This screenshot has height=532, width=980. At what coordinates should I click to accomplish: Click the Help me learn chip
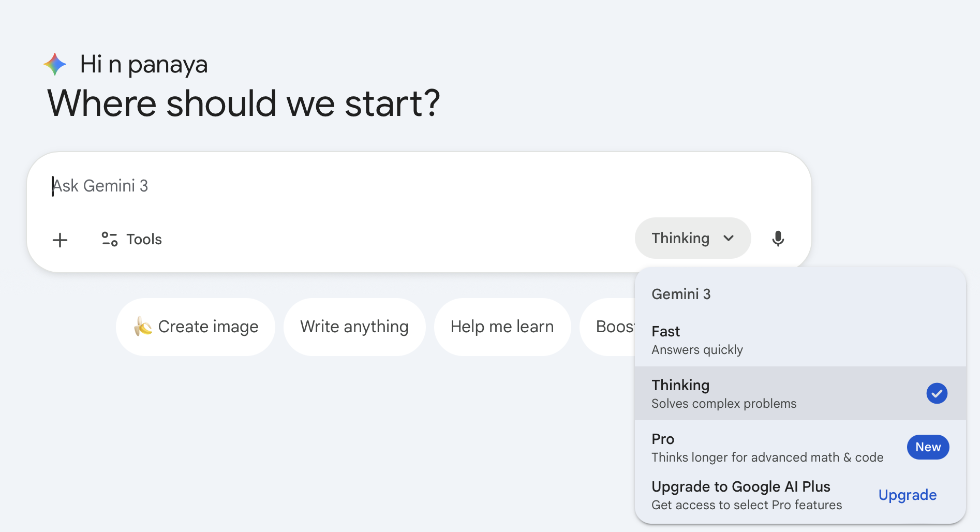(x=502, y=327)
